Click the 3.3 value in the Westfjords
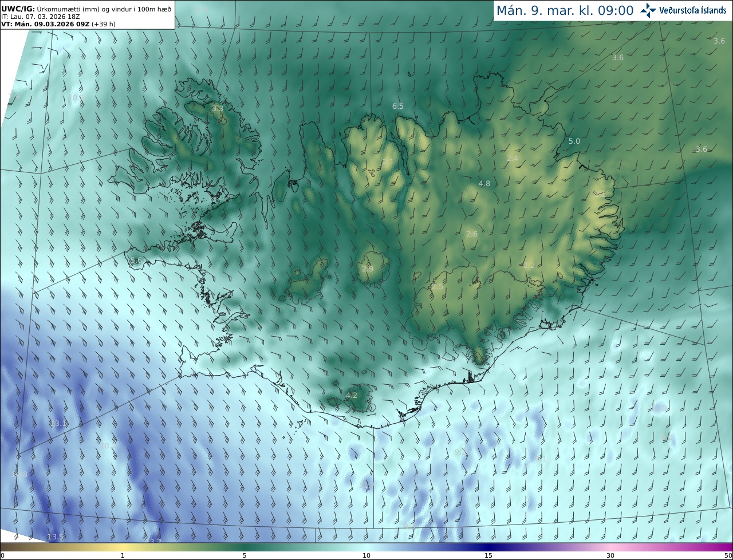The image size is (733, 560). [218, 108]
